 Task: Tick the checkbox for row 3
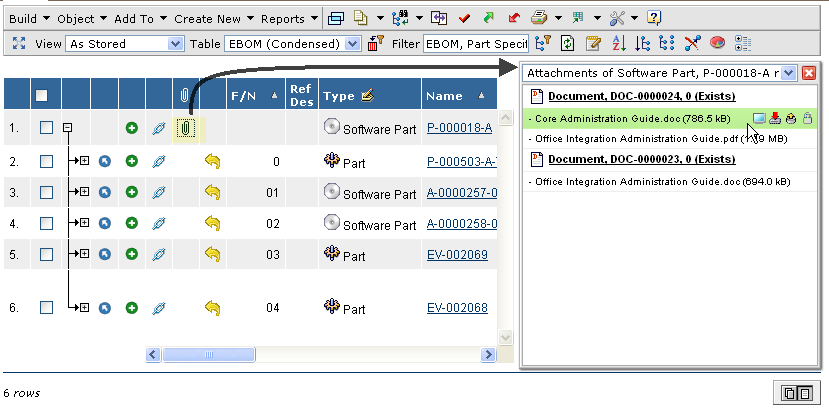[46, 193]
